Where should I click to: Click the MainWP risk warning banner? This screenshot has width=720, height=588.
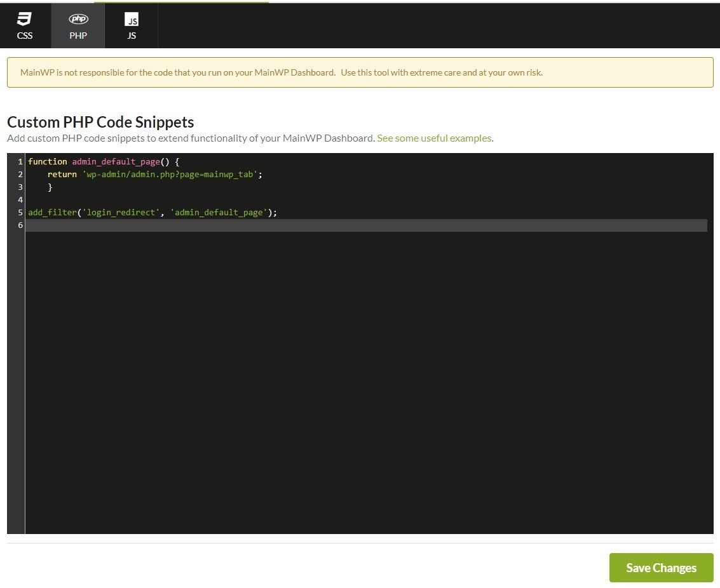tap(360, 72)
